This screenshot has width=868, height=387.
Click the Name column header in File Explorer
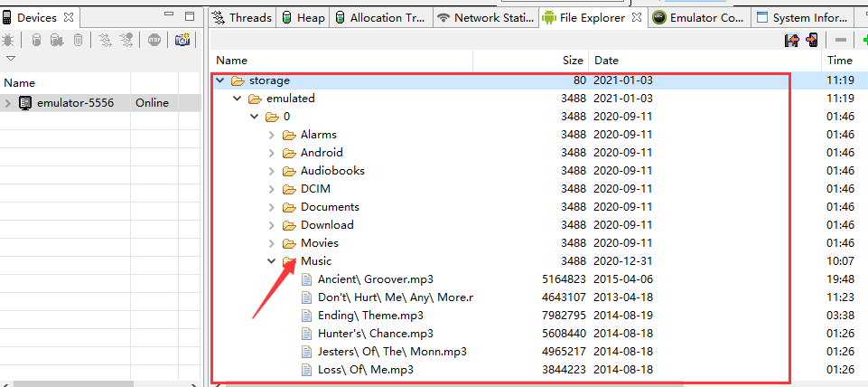click(x=231, y=61)
